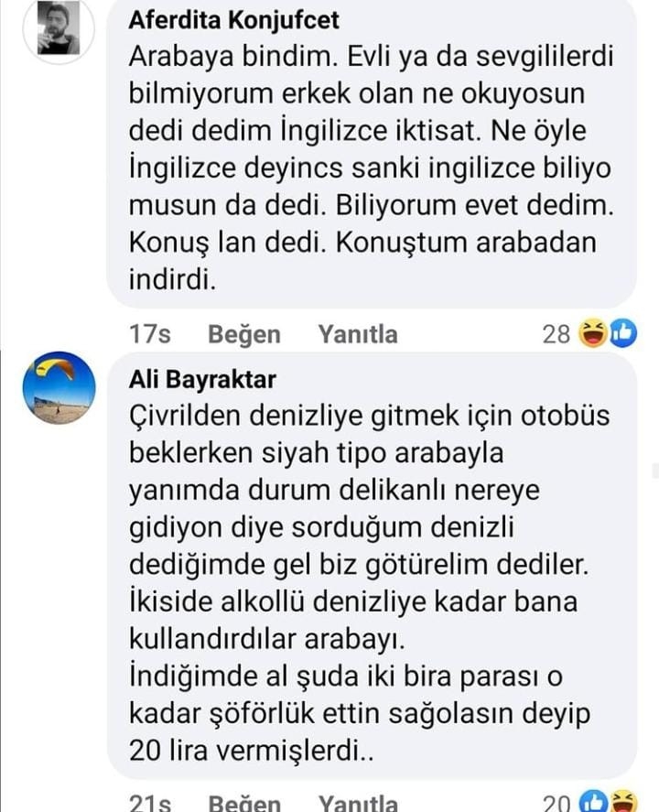Click Yanıtla under Ali Bayraktar's comment

click(x=358, y=803)
